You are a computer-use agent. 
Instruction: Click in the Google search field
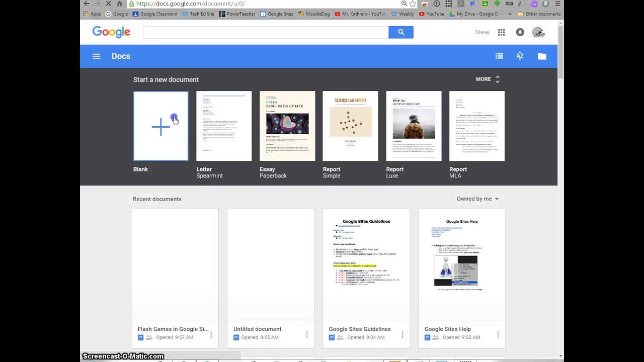pyautogui.click(x=266, y=32)
